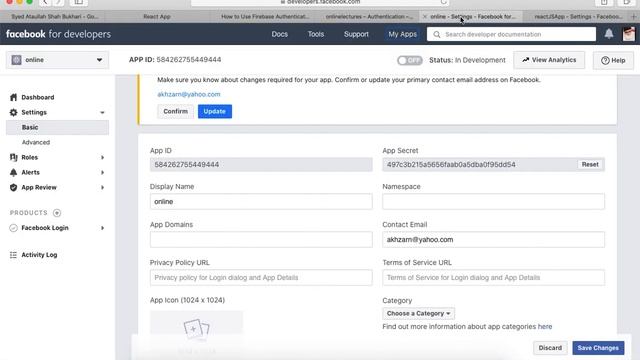Open the user profile avatar
Viewport: 640px width, 360px height.
click(x=629, y=34)
